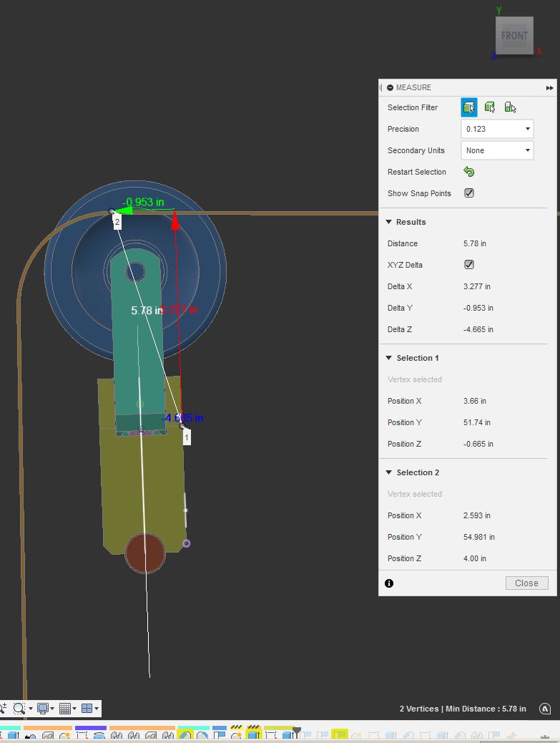Click the Close button in MEASURE dialog
560x743 pixels.
point(527,583)
